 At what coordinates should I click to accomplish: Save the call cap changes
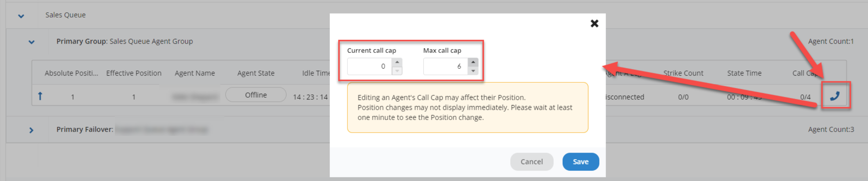pyautogui.click(x=581, y=162)
